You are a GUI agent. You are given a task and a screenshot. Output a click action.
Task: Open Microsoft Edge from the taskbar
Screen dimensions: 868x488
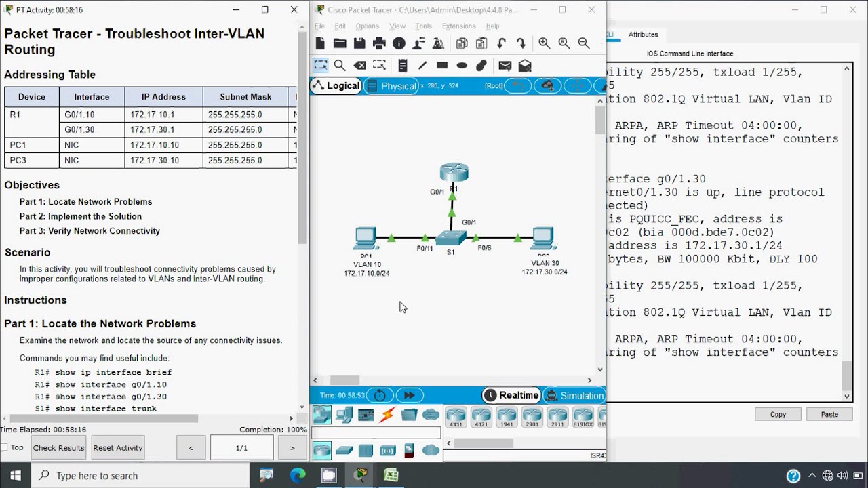(x=298, y=475)
